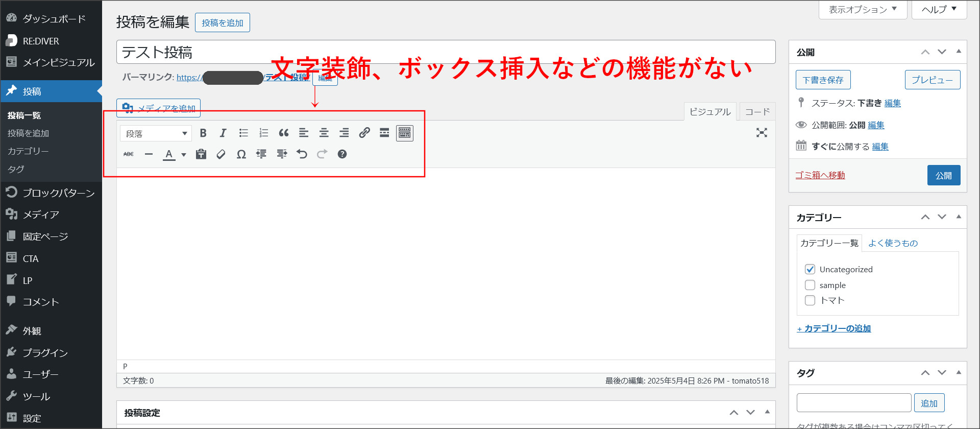The width and height of the screenshot is (980, 429).
Task: Toggle bold formatting in the editor toolbar
Action: tap(203, 133)
